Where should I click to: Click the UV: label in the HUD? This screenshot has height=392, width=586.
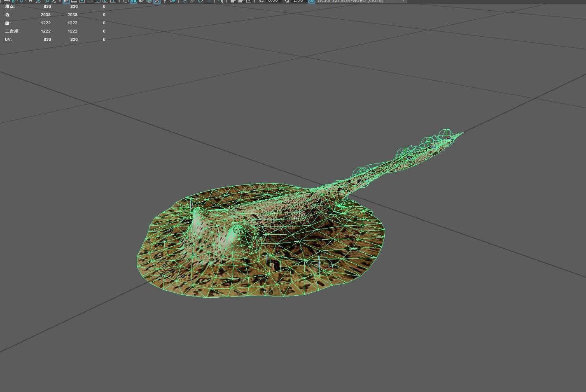tap(8, 40)
